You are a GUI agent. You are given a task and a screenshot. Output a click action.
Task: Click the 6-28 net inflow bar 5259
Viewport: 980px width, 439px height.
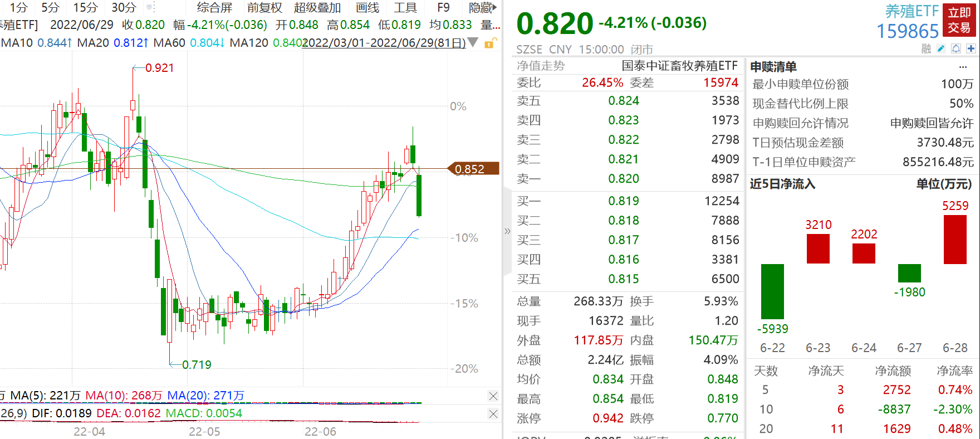[955, 240]
